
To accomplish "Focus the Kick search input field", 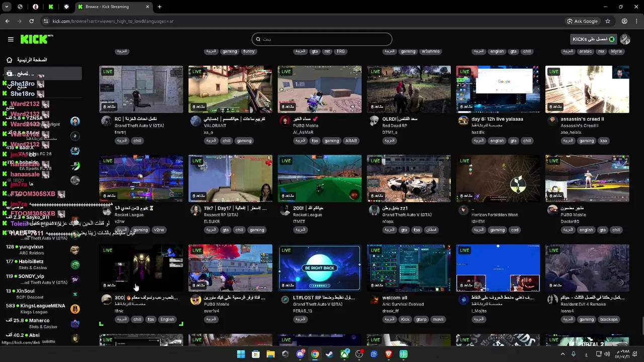I will [x=322, y=39].
